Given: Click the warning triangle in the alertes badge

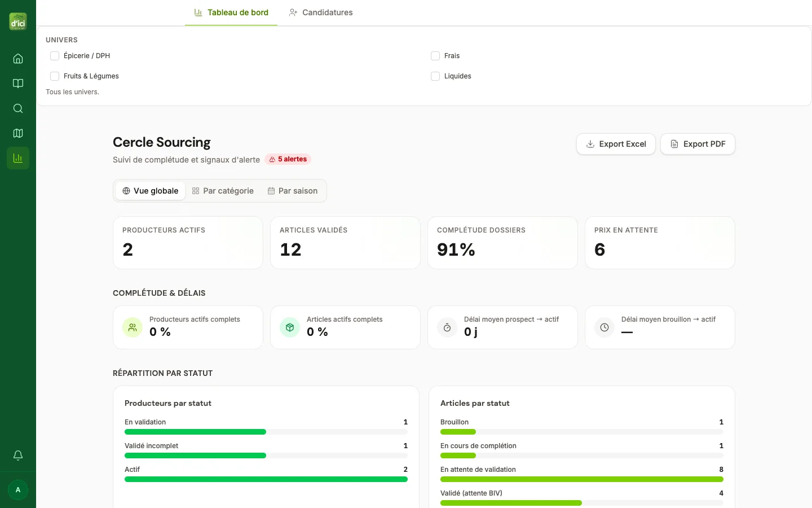Looking at the screenshot, I should tap(272, 159).
